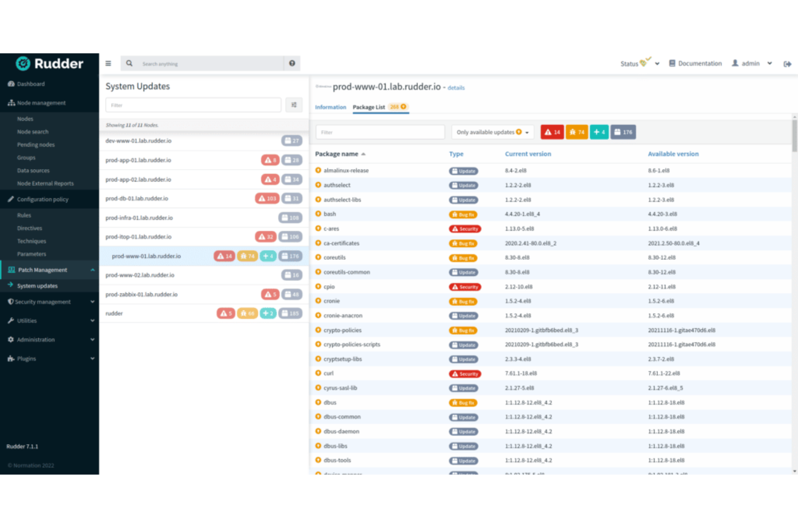Focus the package list Filter field
This screenshot has width=798, height=532.
pos(380,132)
